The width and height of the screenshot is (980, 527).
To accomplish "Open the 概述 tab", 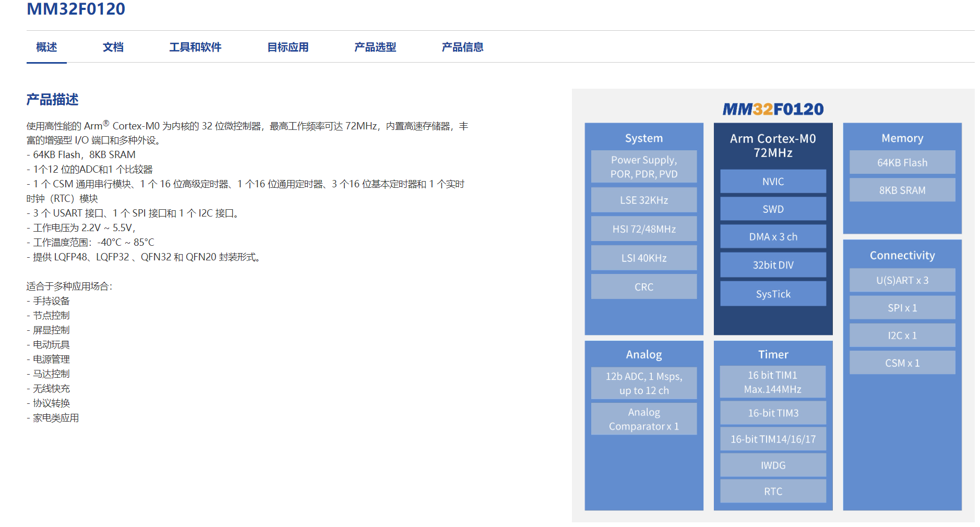I will pyautogui.click(x=46, y=47).
